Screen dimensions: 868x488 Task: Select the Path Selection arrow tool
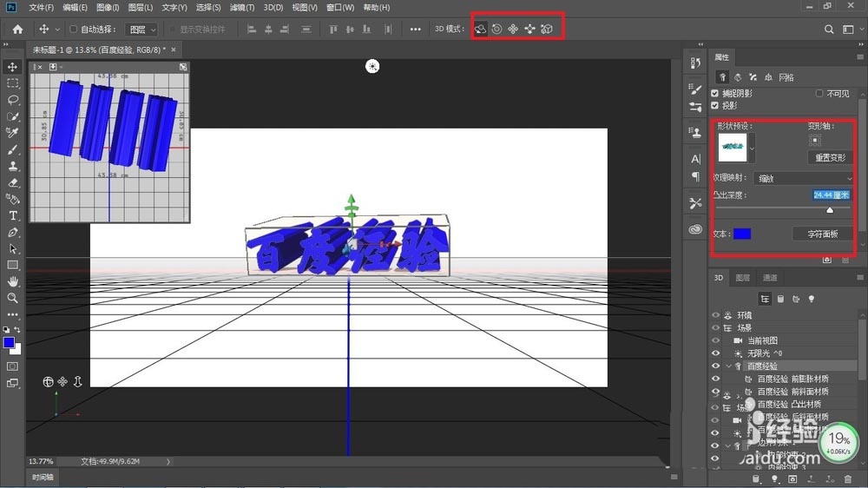[12, 249]
